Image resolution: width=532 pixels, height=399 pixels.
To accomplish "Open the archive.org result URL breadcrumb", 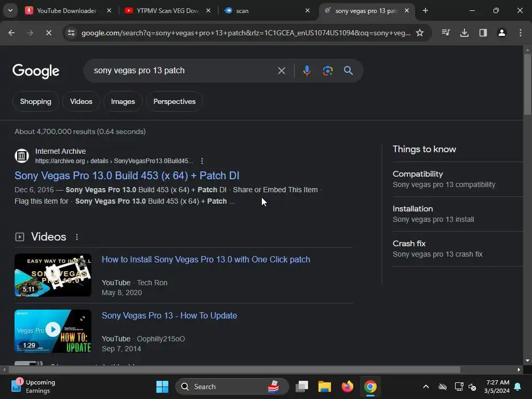I will click(x=114, y=161).
